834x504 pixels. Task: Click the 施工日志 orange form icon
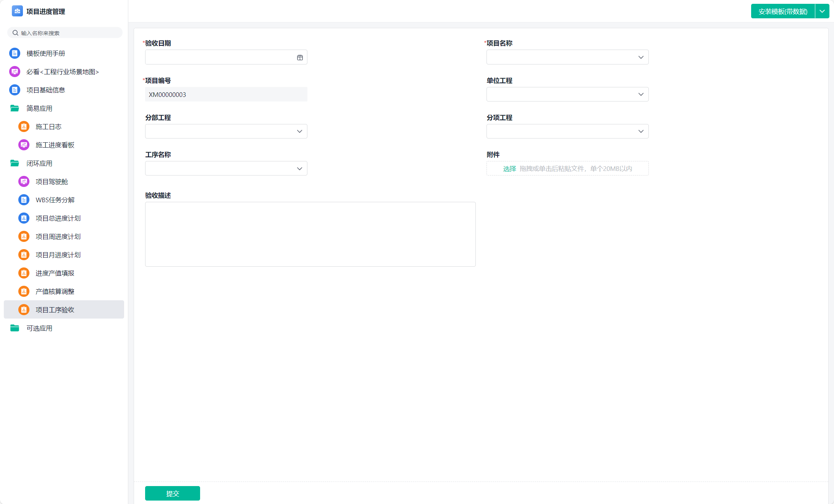[x=24, y=127]
